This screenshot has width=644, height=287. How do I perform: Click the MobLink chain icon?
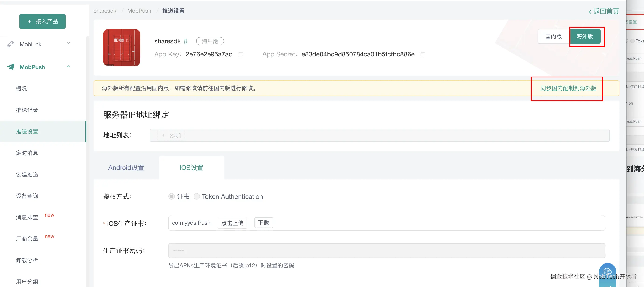10,44
